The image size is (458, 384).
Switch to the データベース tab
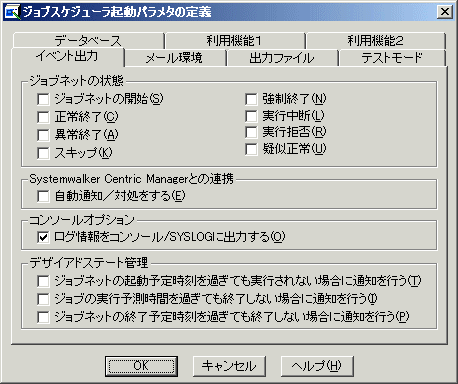88,41
